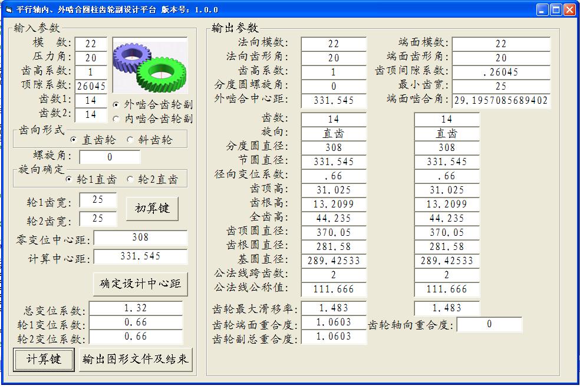Click the 模数 input field
This screenshot has height=392, width=580.
(x=91, y=44)
